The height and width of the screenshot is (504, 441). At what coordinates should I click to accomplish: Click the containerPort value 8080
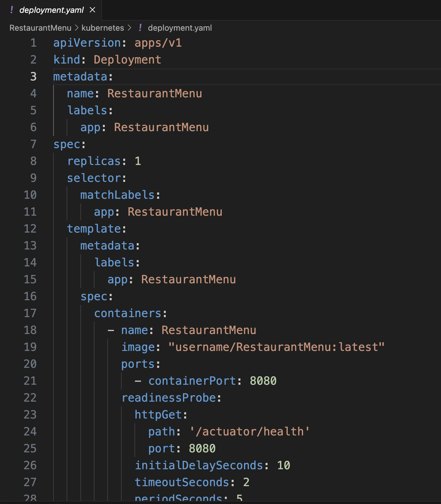click(x=263, y=381)
